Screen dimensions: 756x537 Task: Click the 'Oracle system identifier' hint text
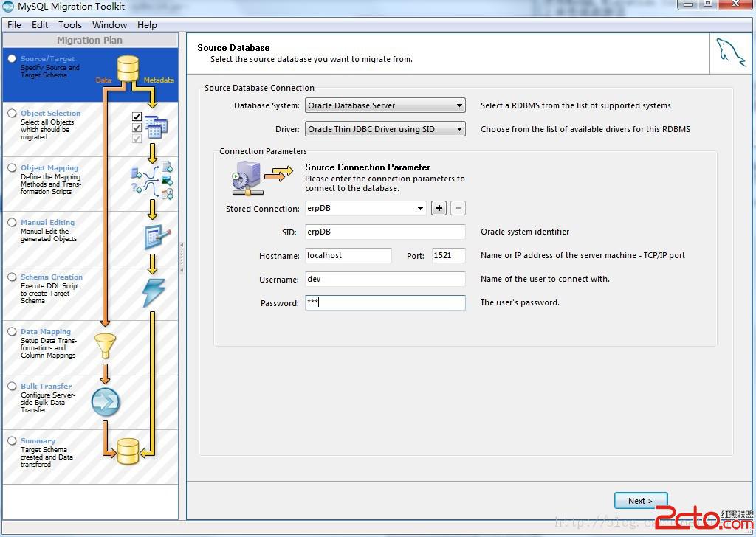coord(525,232)
